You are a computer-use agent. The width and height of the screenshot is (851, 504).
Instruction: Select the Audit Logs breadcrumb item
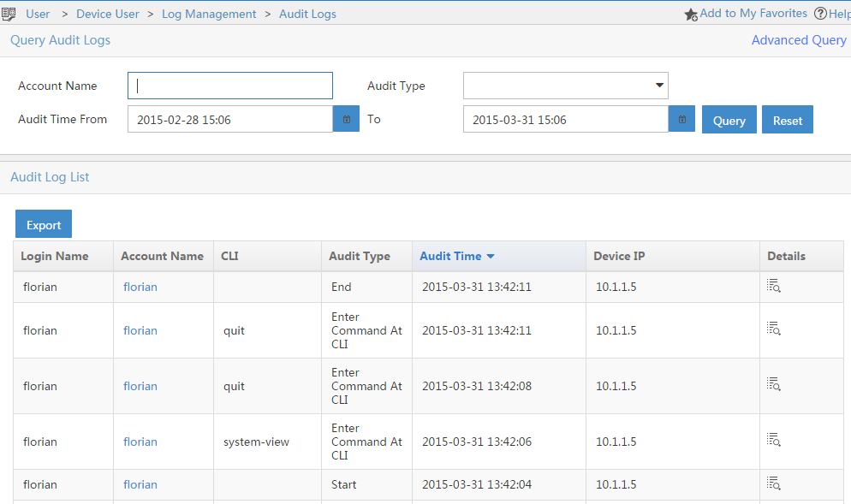[x=306, y=13]
